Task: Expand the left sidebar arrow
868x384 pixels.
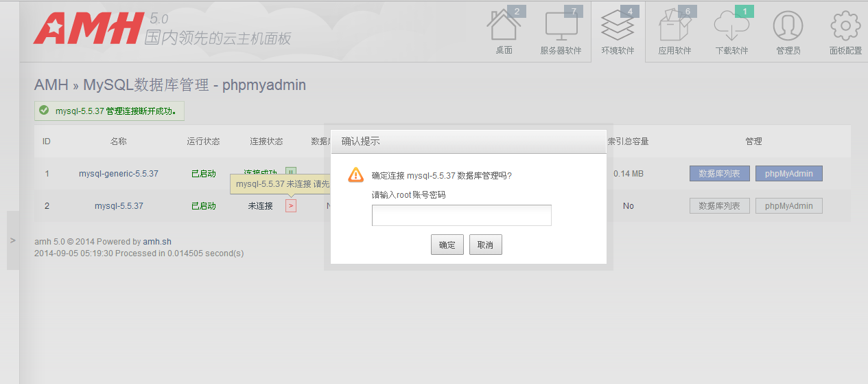Action: [13, 240]
